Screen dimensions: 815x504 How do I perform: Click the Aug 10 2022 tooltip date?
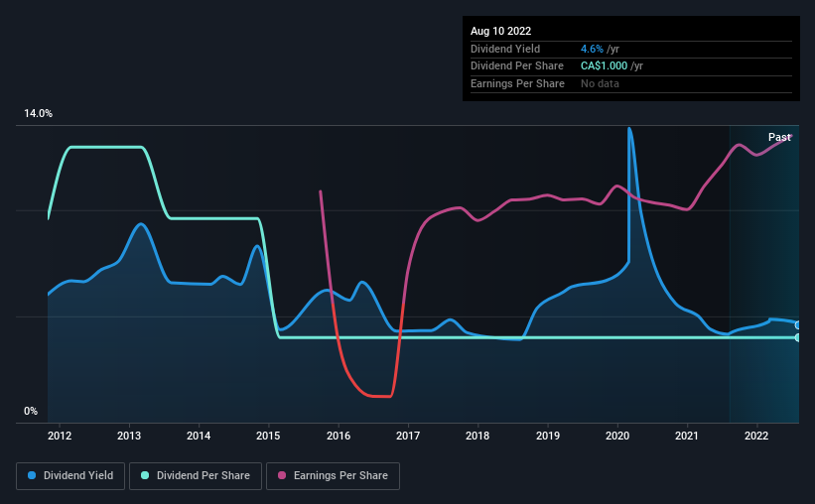click(x=500, y=31)
